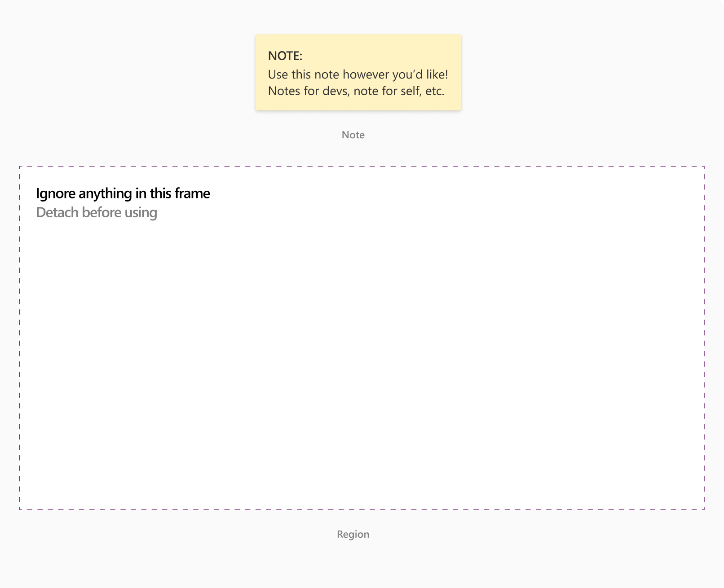The image size is (724, 588).
Task: Select the 'Note' component label
Action: (353, 135)
